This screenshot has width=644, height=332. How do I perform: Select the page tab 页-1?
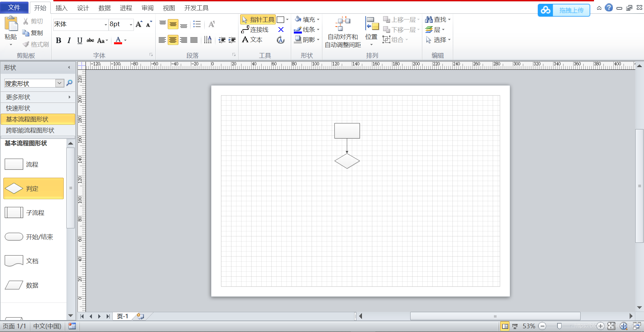122,316
